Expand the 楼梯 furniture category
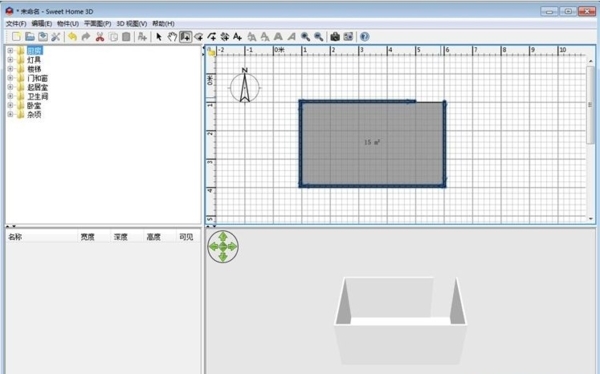600x374 pixels. (10, 69)
